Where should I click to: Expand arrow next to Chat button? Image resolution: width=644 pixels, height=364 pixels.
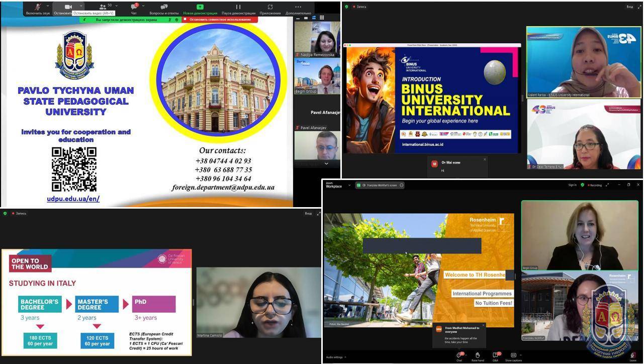(466, 354)
